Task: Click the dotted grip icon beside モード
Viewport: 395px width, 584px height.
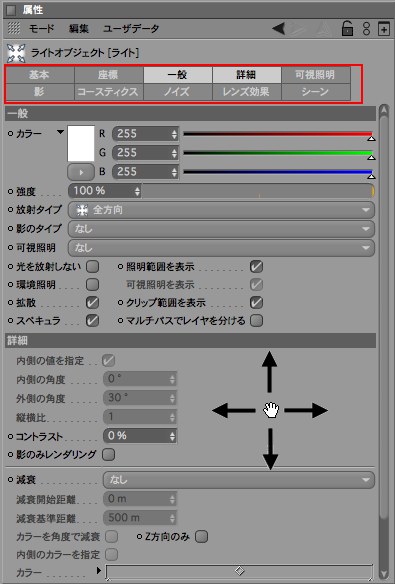Action: pos(14,28)
